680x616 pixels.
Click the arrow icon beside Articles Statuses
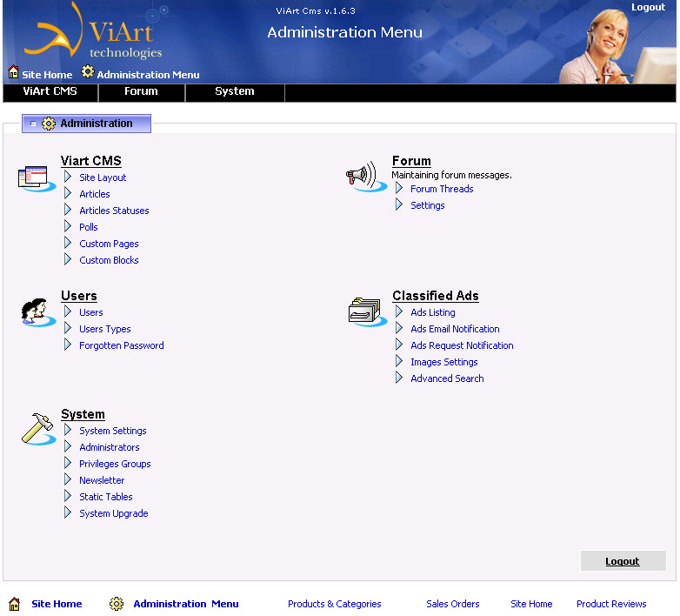(x=68, y=210)
